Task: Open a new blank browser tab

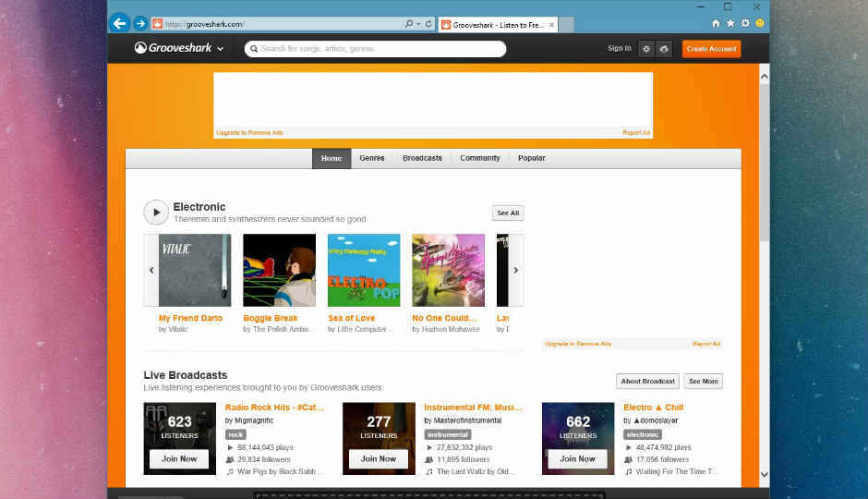Action: 566,25
